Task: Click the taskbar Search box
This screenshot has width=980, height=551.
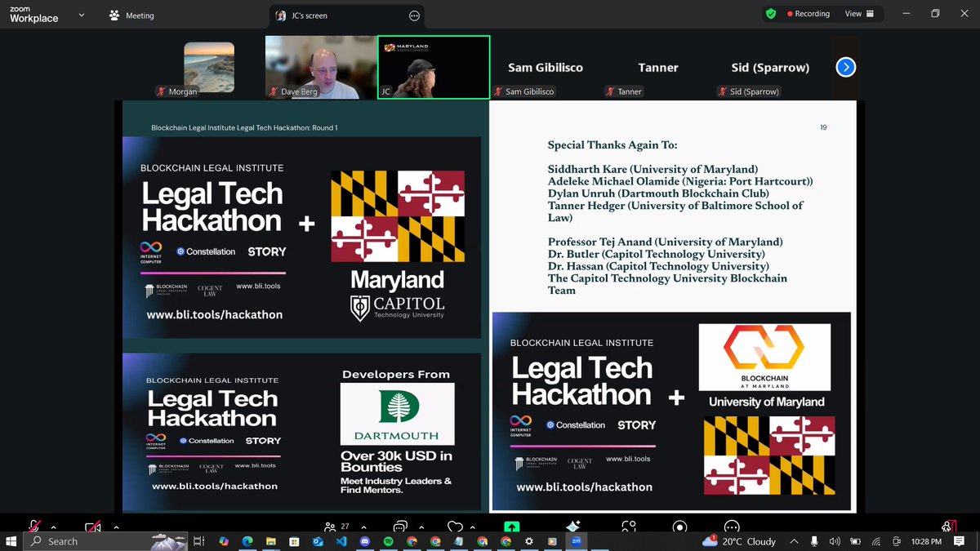Action: point(106,541)
